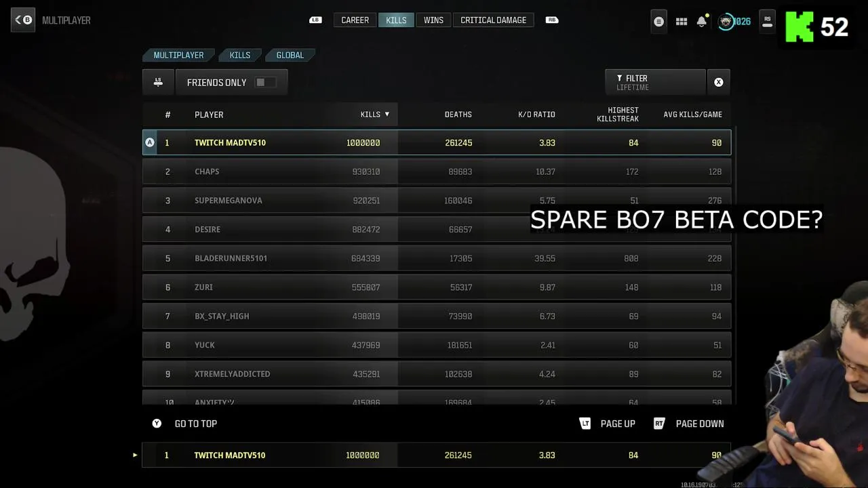Switch to the Critical Damage tab

pyautogui.click(x=494, y=20)
